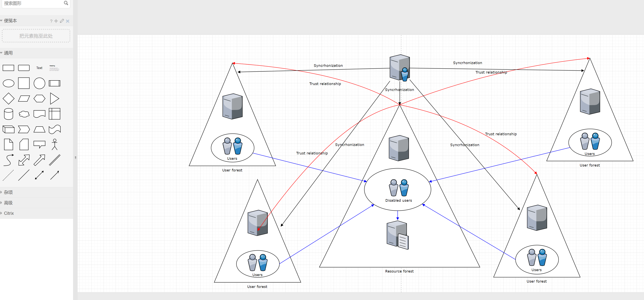This screenshot has width=644, height=300.
Task: Click the actor stick figure shape
Action: tap(54, 145)
